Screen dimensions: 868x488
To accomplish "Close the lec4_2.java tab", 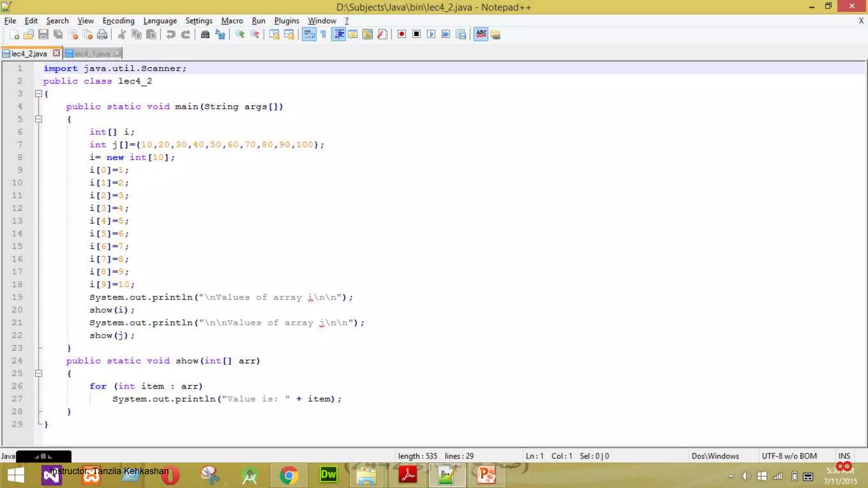I will 56,53.
